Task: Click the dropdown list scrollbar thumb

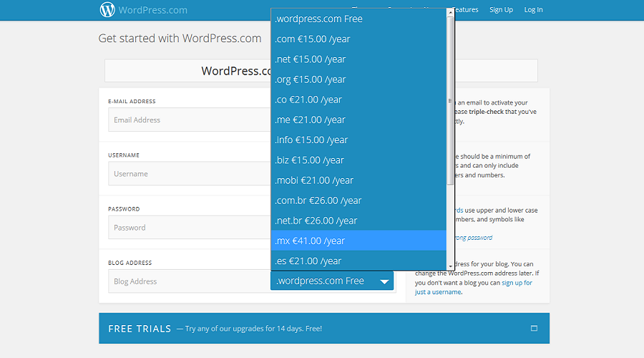Action: pyautogui.click(x=450, y=101)
